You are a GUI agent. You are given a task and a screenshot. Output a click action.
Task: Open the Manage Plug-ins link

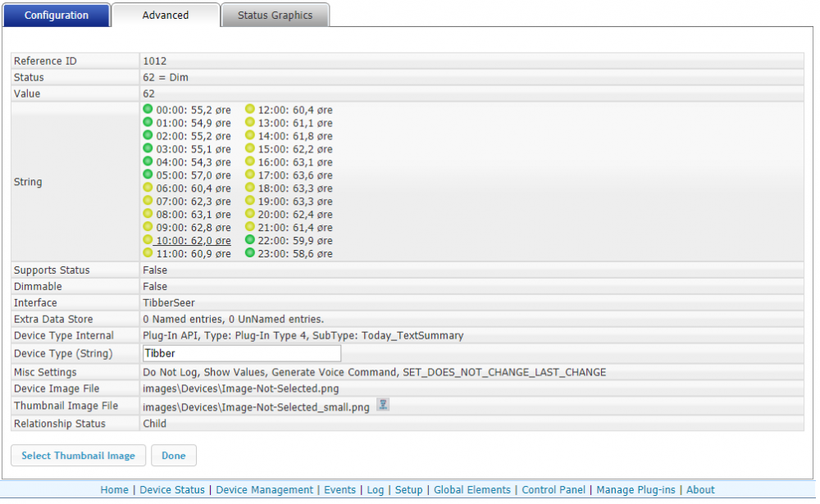[635, 490]
